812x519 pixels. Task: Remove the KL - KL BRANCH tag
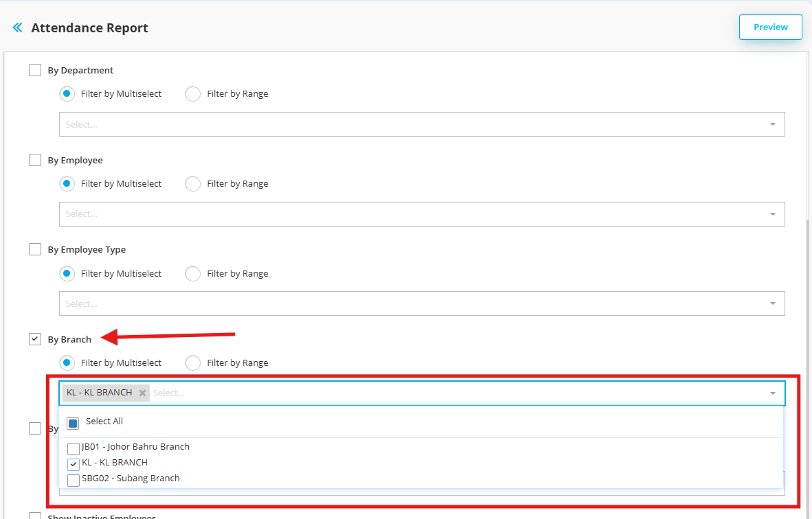coord(142,393)
